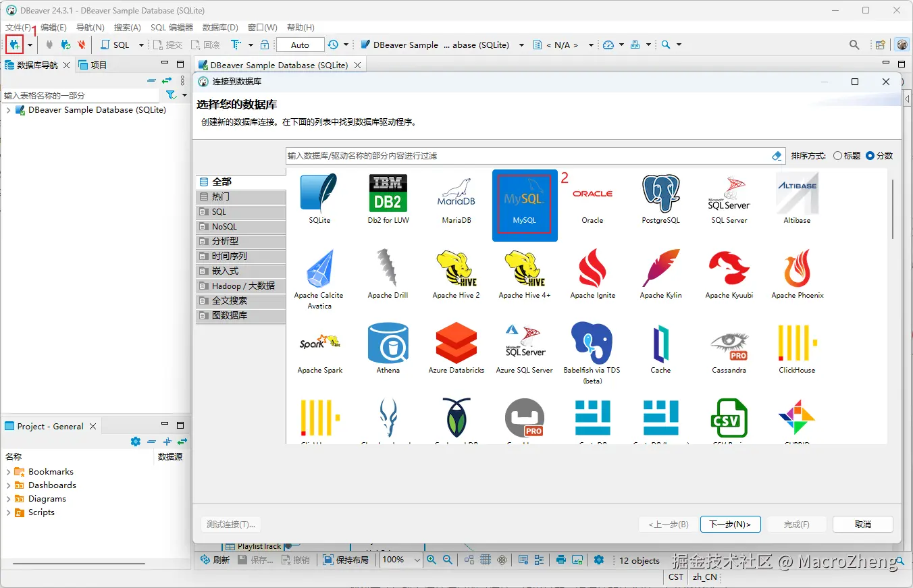913x588 pixels.
Task: Click the zoom out icon in diagram toolbar
Action: coord(447,560)
